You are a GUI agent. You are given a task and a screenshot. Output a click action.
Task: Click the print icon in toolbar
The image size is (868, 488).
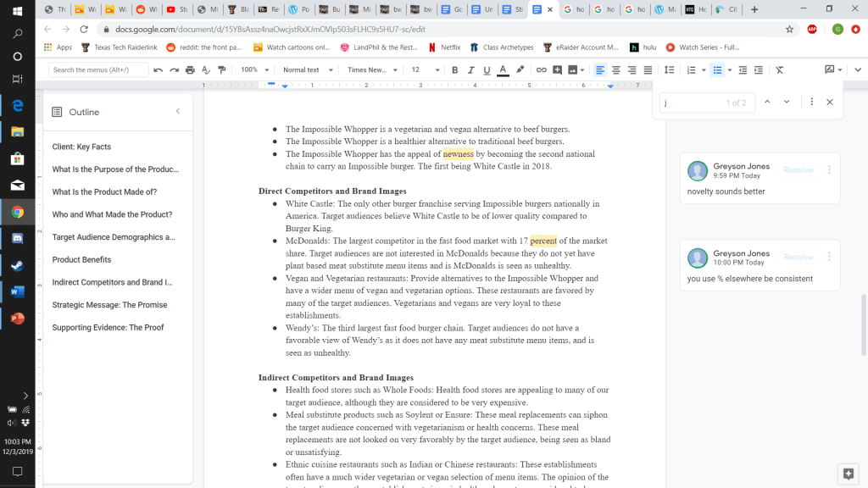[x=190, y=69]
